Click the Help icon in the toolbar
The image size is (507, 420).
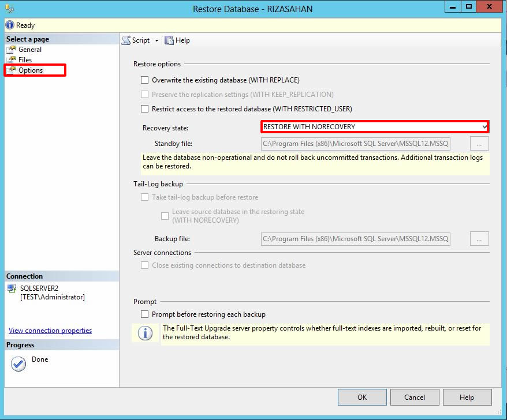(x=169, y=40)
